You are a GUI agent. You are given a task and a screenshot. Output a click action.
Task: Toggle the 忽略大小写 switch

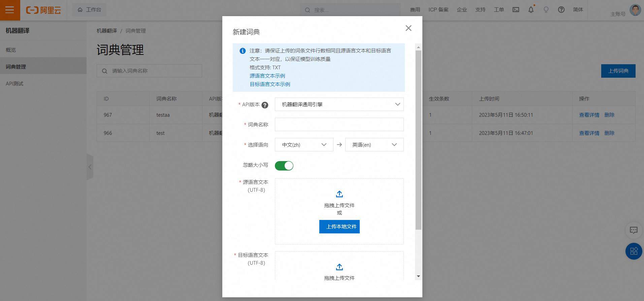[x=284, y=165]
